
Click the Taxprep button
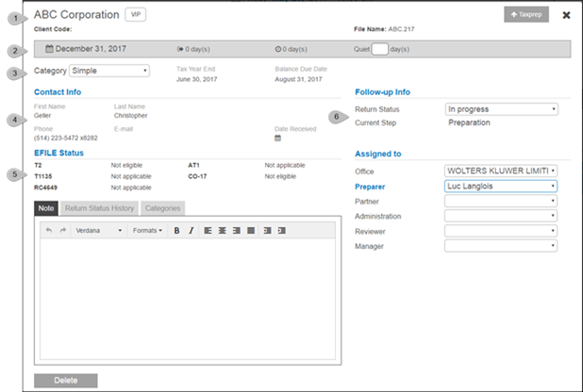tap(526, 15)
